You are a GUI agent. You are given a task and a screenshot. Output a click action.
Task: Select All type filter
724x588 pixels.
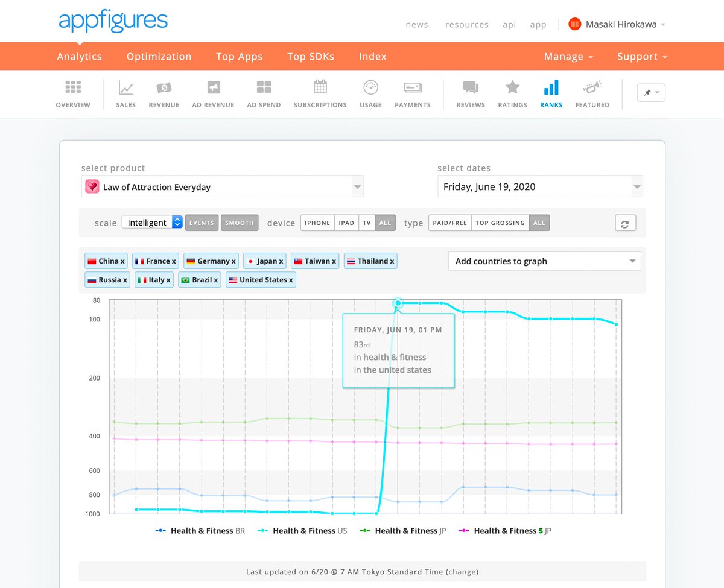click(x=539, y=223)
